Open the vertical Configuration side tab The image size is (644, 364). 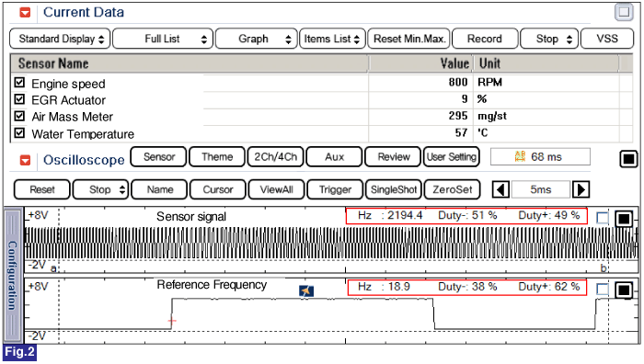pyautogui.click(x=13, y=276)
